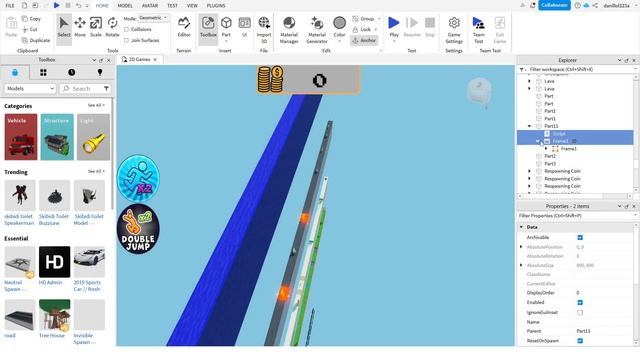Click the x2 speed gamepass icon
This screenshot has width=640, height=360.
[x=138, y=178]
